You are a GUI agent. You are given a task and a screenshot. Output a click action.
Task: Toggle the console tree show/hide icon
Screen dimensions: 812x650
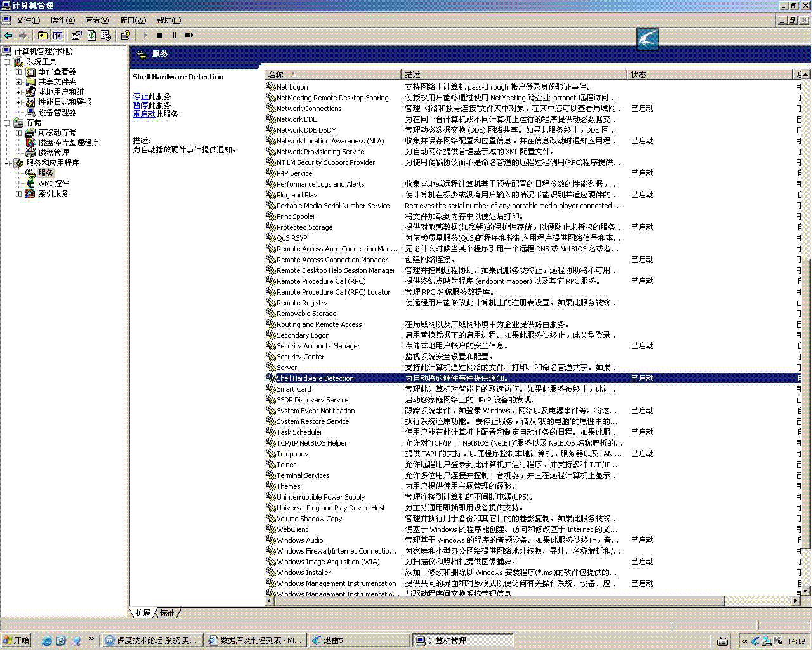(58, 36)
